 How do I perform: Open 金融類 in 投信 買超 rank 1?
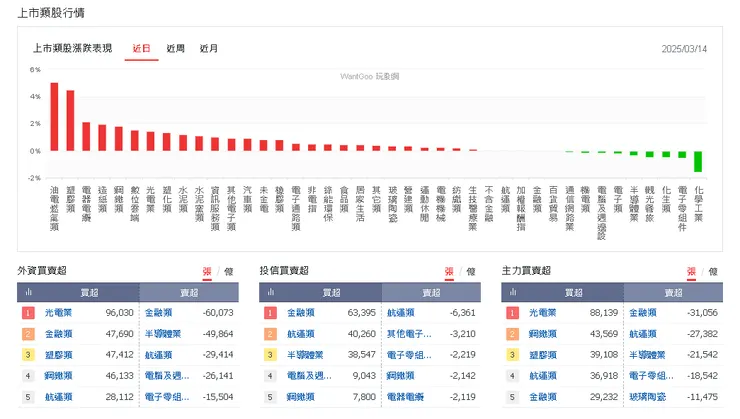pos(301,312)
